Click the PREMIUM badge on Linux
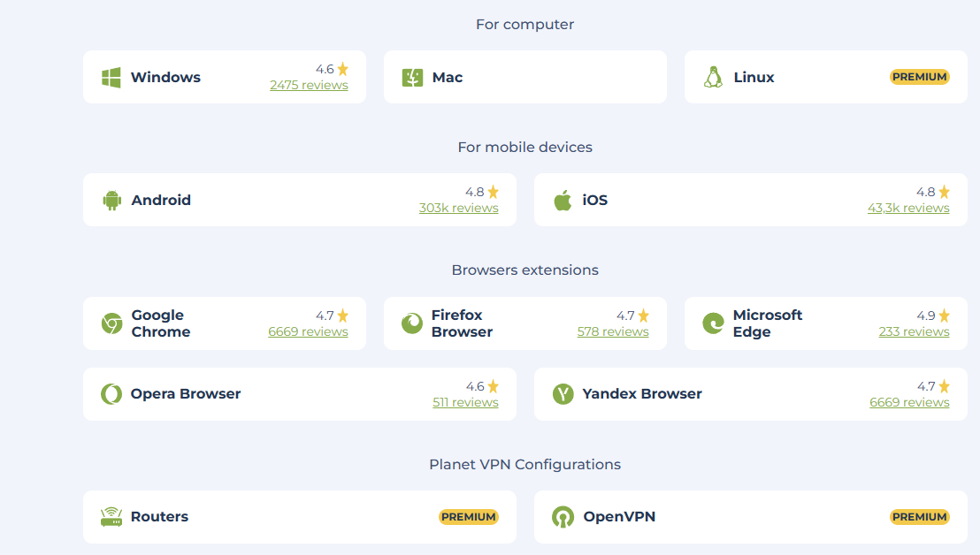Viewport: 980px width, 555px height. tap(919, 77)
